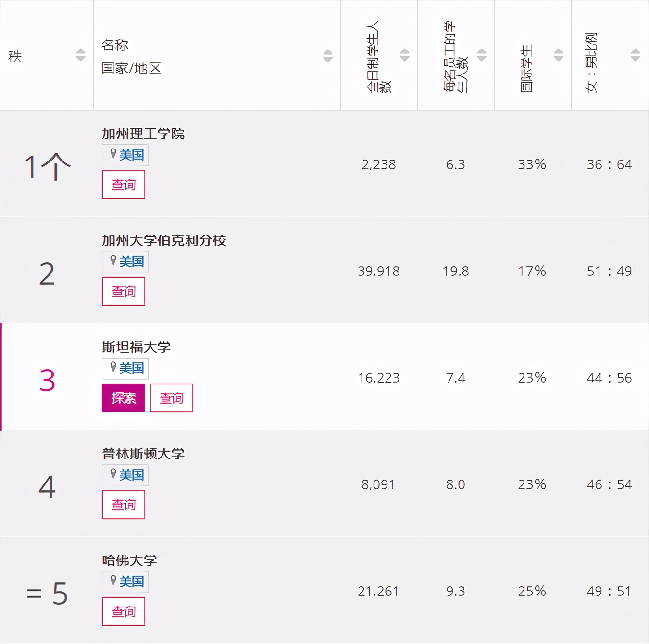This screenshot has height=644, width=649.
Task: Sort by students per staff arrows
Action: [x=482, y=55]
